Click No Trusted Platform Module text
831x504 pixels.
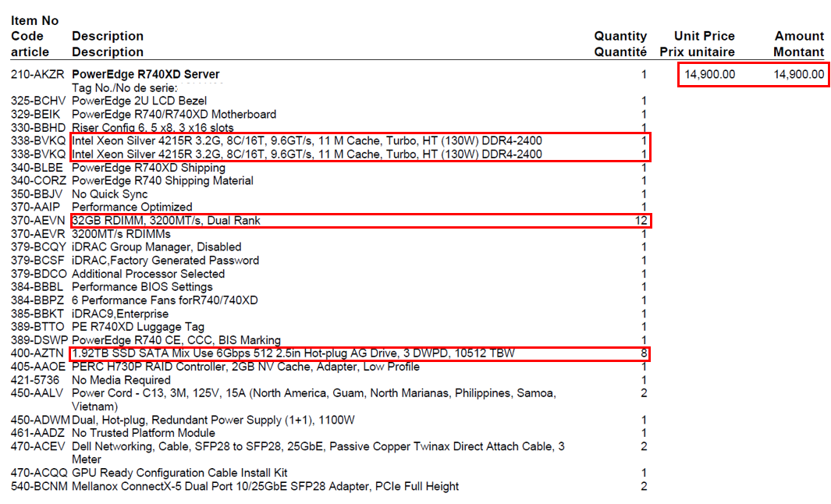(x=143, y=433)
